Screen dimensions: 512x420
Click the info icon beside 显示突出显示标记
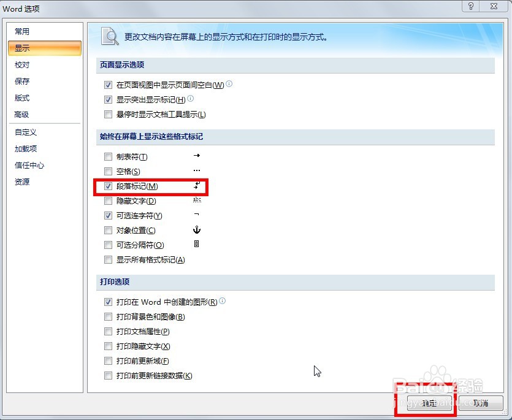click(x=191, y=98)
